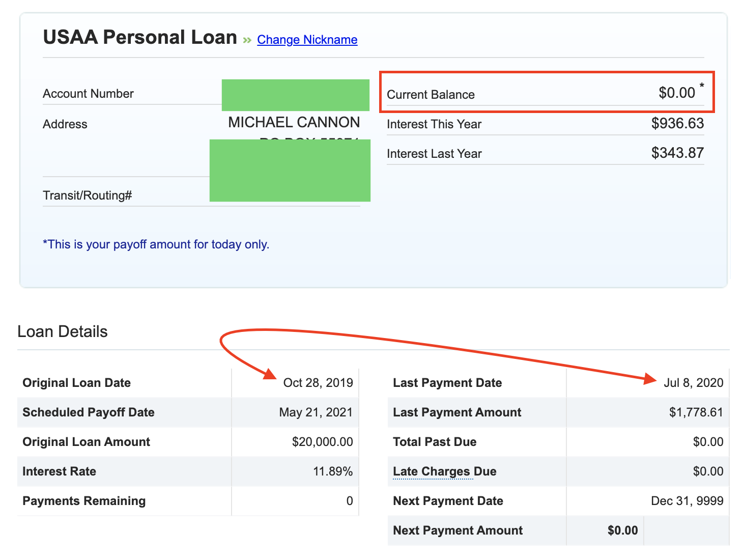Click the Interest Last Year label
Viewport: 744px width, 560px height.
434,154
